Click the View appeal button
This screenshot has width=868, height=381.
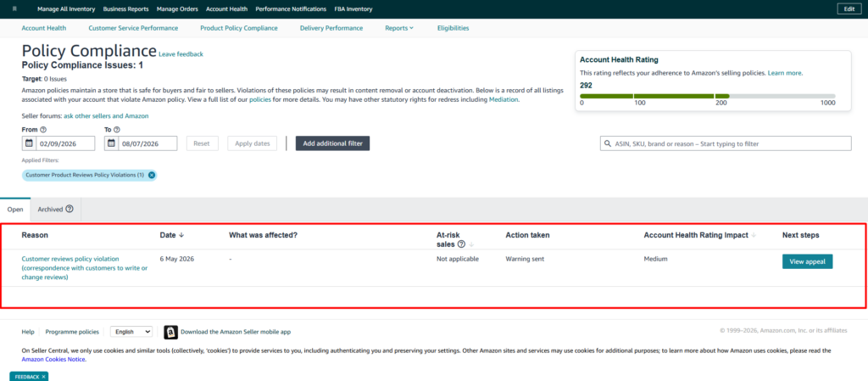pyautogui.click(x=807, y=261)
